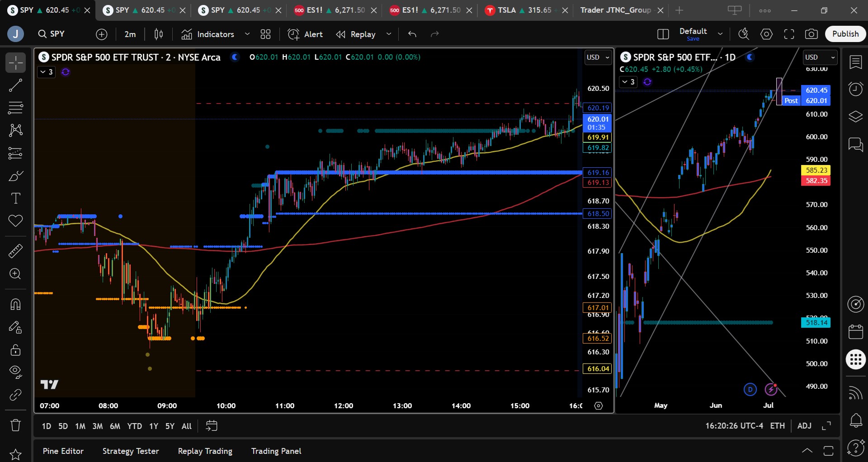Toggle hide all drawings eye
The height and width of the screenshot is (462, 868).
coord(15,372)
